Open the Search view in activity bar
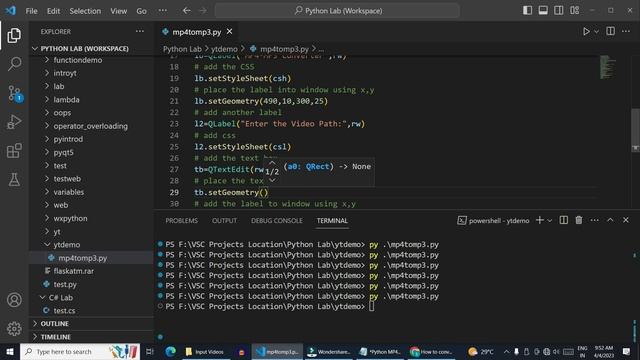The height and width of the screenshot is (360, 640). coord(14,64)
